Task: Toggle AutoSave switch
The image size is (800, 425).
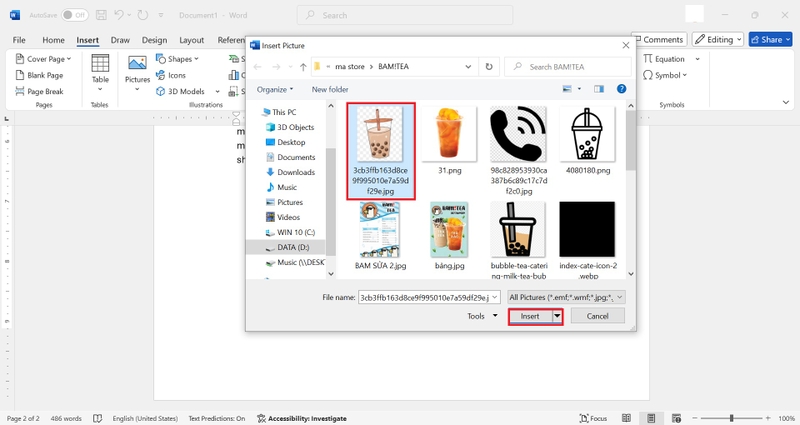Action: [x=74, y=15]
